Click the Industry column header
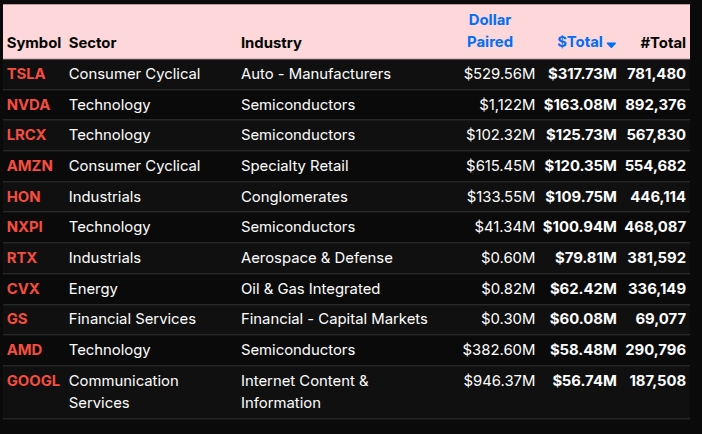 click(271, 43)
